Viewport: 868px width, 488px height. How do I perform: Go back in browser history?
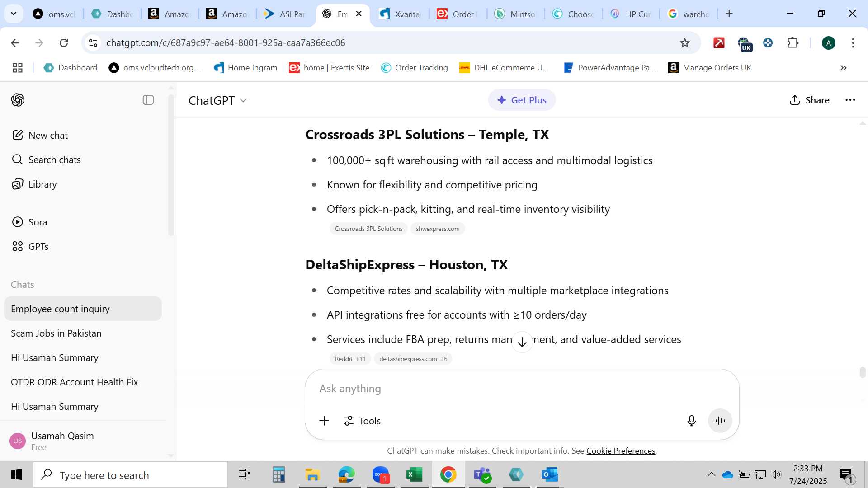coord(15,43)
